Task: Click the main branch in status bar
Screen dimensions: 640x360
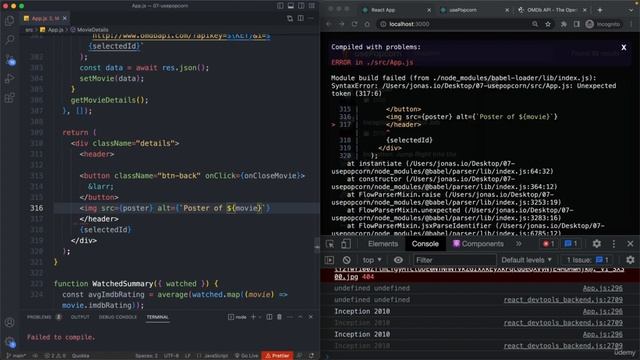Action: (16, 356)
